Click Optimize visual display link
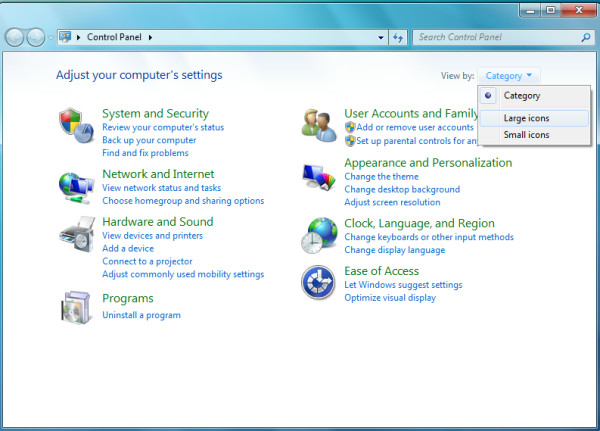600x431 pixels. [390, 298]
